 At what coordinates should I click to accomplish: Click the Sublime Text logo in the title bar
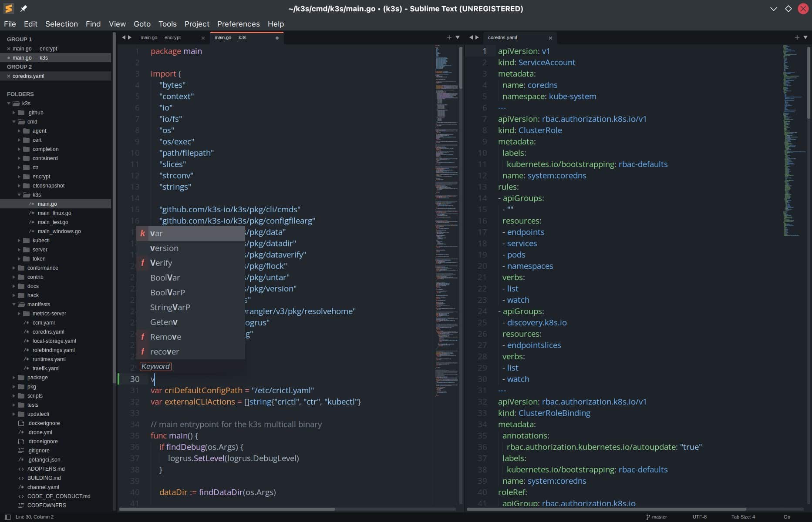(8, 8)
